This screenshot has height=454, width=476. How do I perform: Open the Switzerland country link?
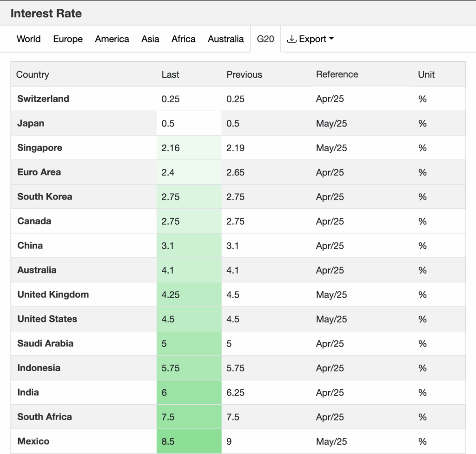tap(43, 99)
